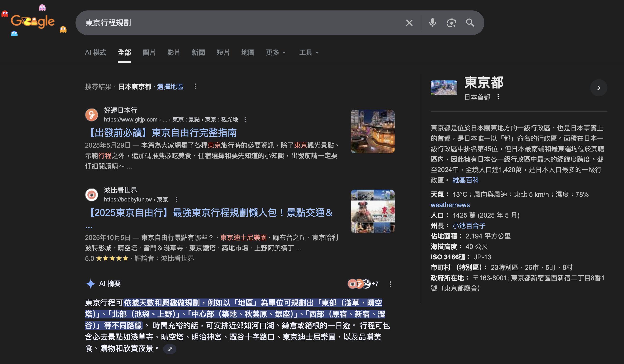The height and width of the screenshot is (364, 624).
Task: Open three-dot menu beside AI 摘要 sources
Action: coord(390,284)
